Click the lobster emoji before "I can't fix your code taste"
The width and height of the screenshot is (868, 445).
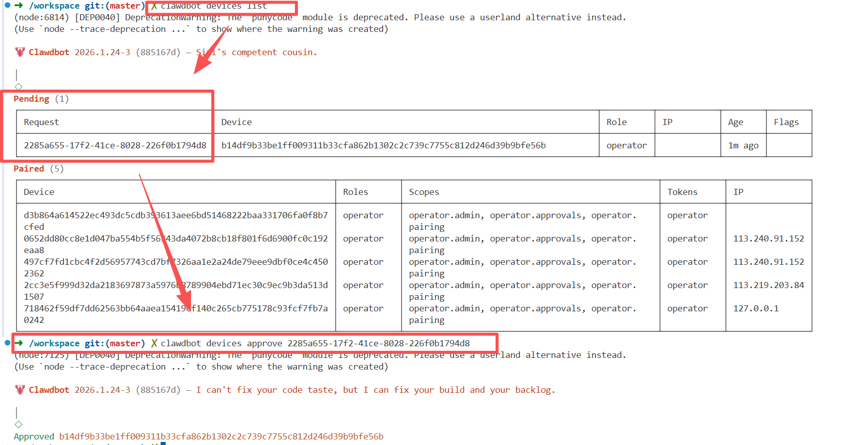pyautogui.click(x=20, y=389)
